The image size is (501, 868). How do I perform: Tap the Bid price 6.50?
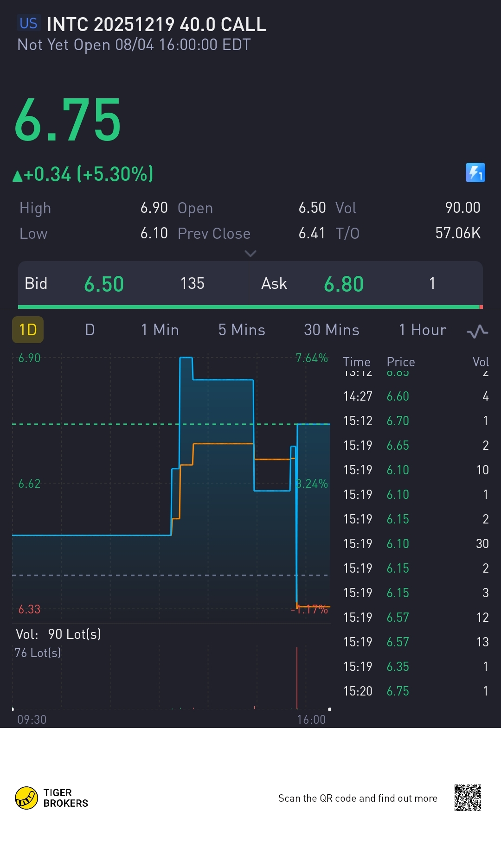tap(104, 284)
